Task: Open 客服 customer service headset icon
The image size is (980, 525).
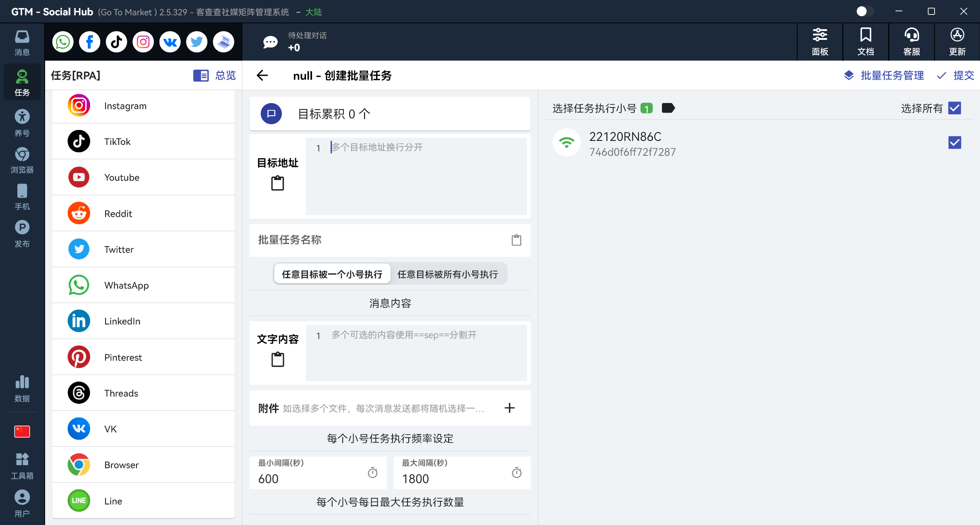Action: [x=912, y=42]
